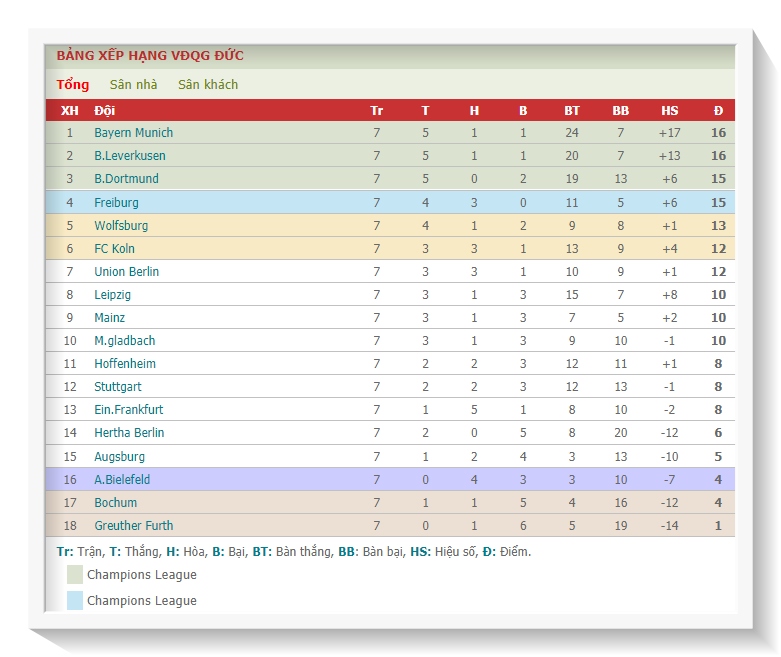Select Hoffenheim team link

coord(125,364)
